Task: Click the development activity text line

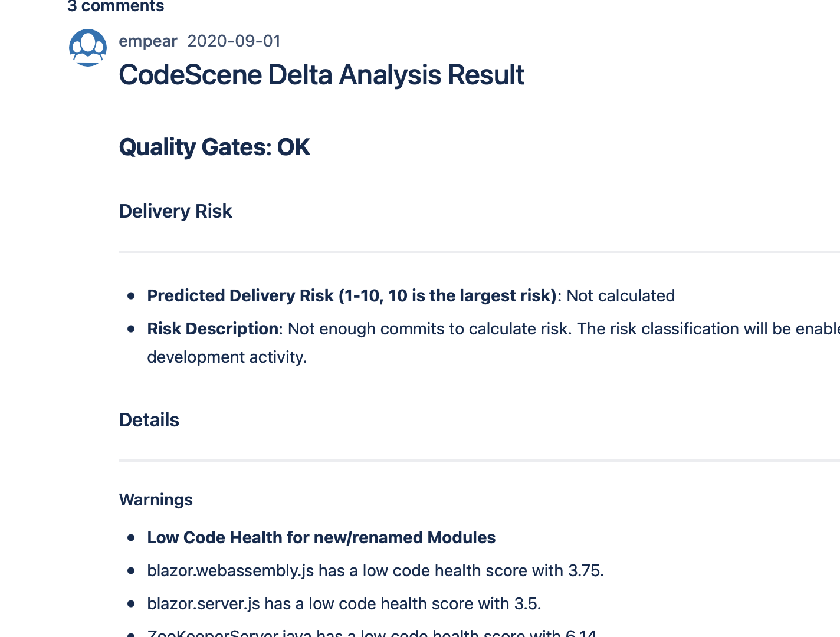Action: 227,357
